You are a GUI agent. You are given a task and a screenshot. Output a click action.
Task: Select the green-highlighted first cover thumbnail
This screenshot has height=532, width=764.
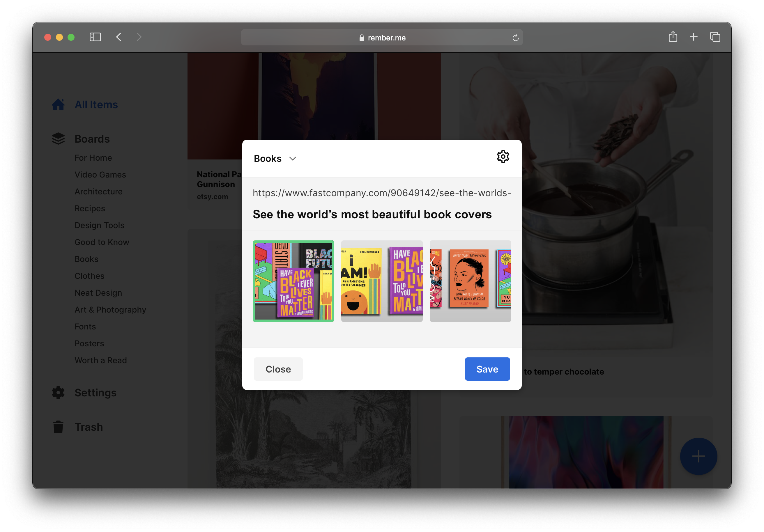[293, 281]
